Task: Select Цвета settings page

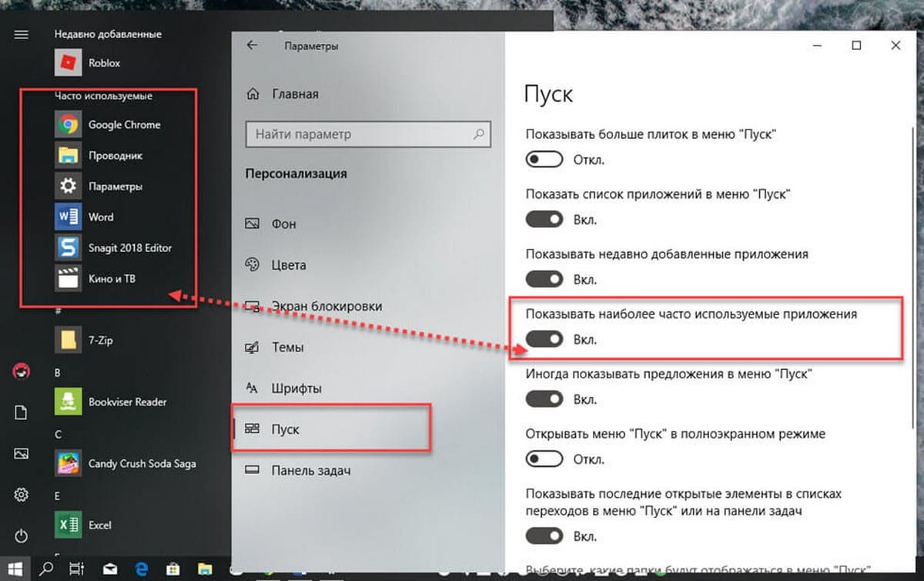Action: tap(276, 265)
